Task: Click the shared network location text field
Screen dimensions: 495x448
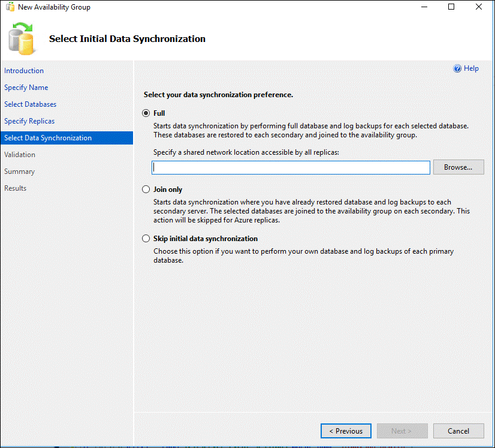Action: tap(291, 167)
